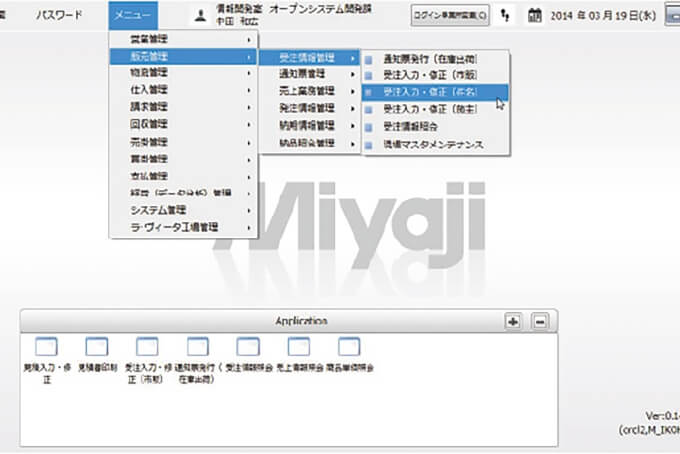Expand the 売上業務管理 submenu
The image size is (680, 454).
coord(310,91)
